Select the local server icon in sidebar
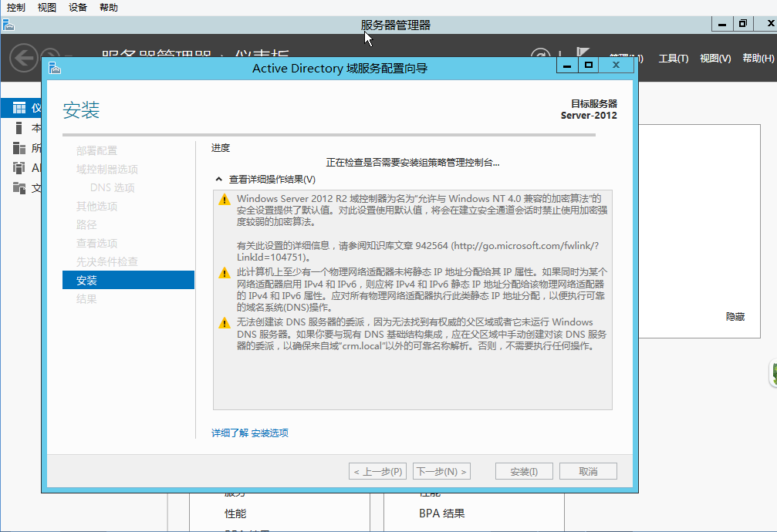Screen dimensions: 777x532 pos(19,128)
